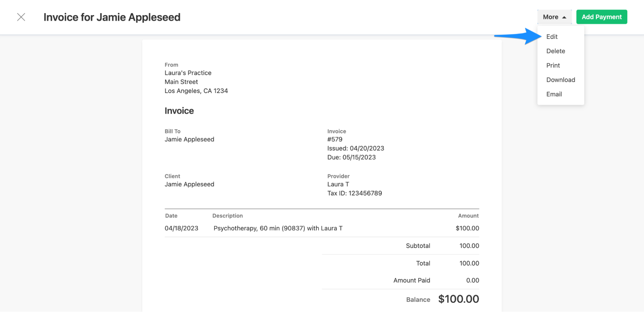Image resolution: width=644 pixels, height=312 pixels.
Task: Select the Psychotherapy 60 min line item
Action: [278, 228]
